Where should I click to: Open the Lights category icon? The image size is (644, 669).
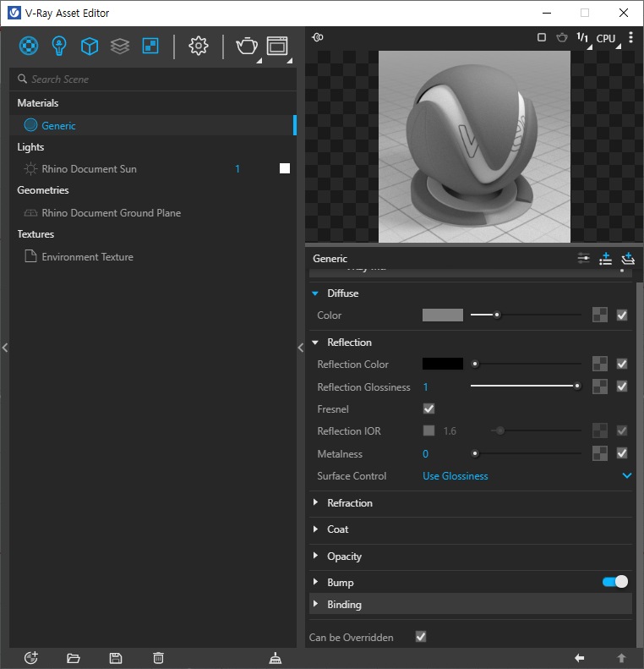59,46
